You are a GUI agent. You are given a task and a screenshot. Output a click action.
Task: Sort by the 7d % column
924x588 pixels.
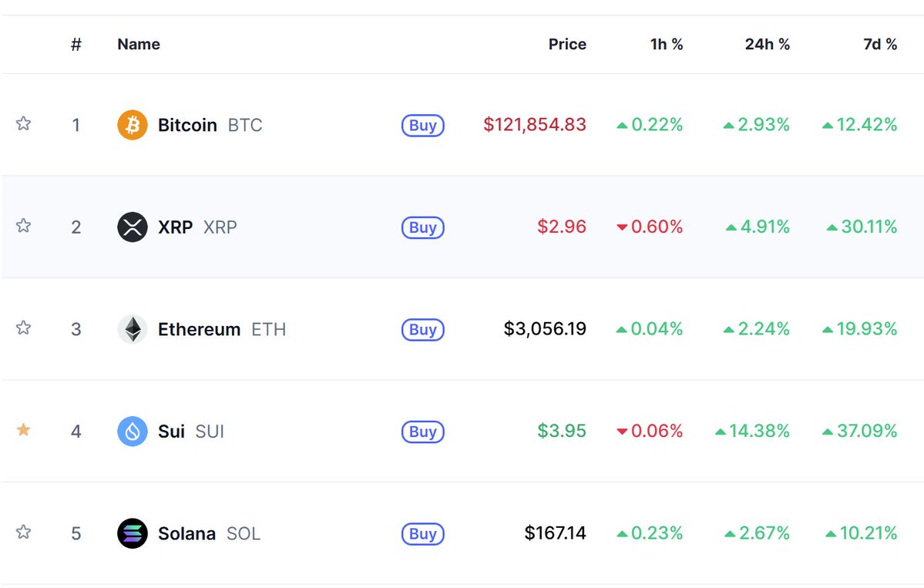[880, 44]
